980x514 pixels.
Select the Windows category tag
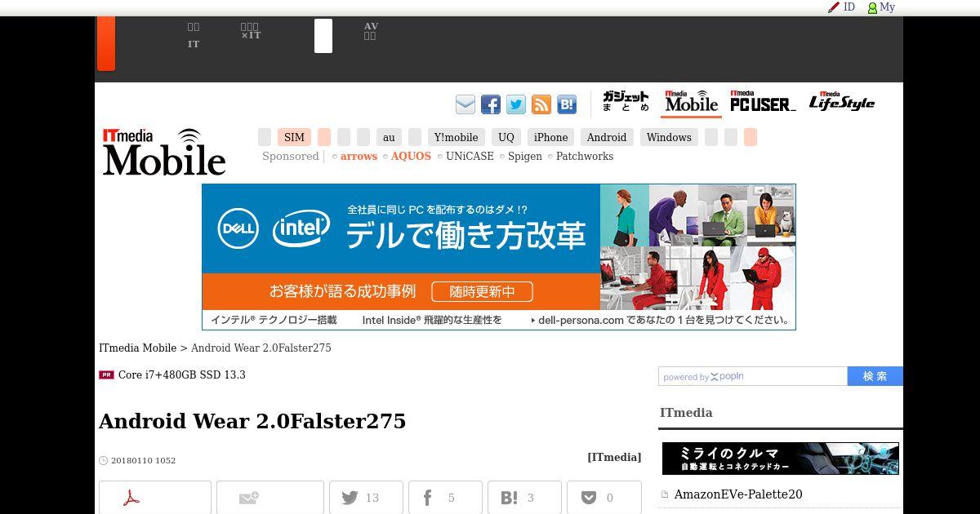[669, 137]
